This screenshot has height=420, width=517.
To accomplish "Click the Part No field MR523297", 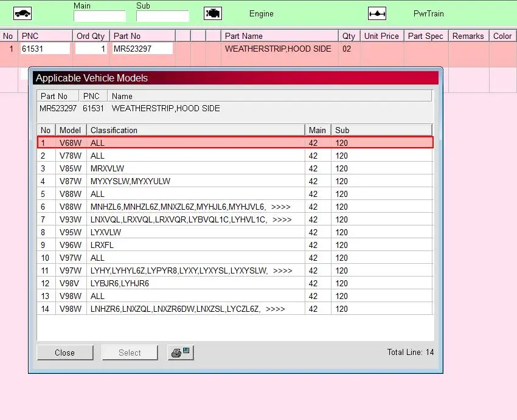I will (142, 49).
